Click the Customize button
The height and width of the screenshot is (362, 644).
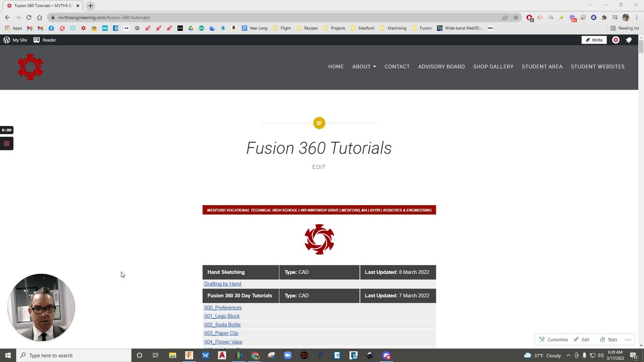pos(553,339)
